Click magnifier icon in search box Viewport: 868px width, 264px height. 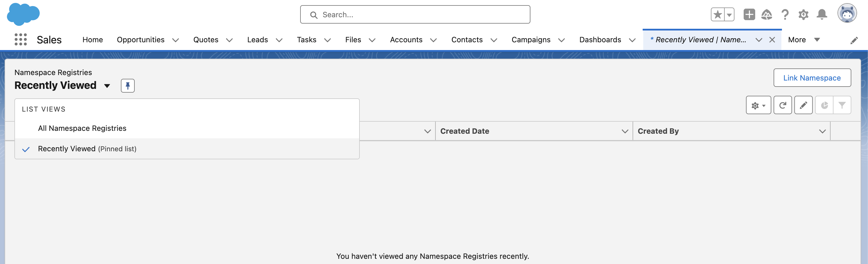pyautogui.click(x=314, y=15)
